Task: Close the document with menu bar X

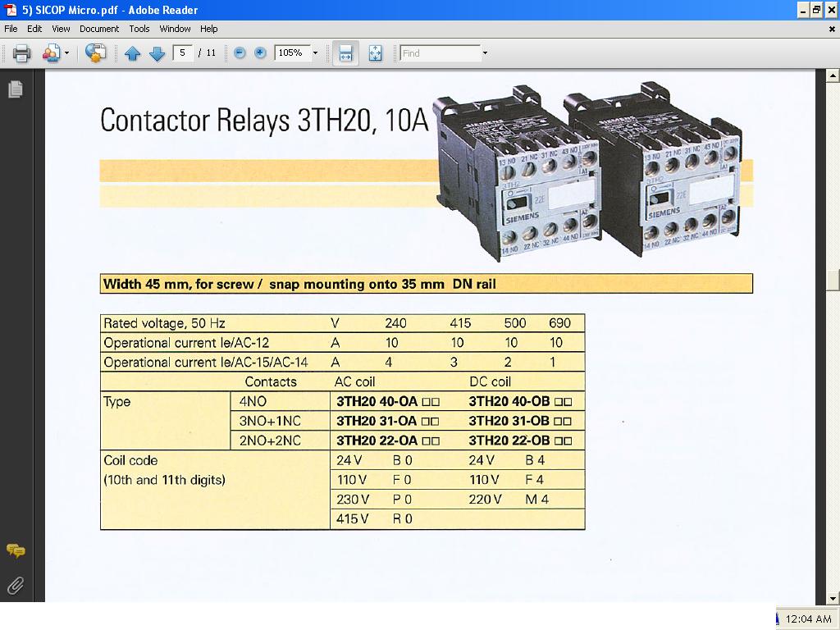Action: pos(832,30)
